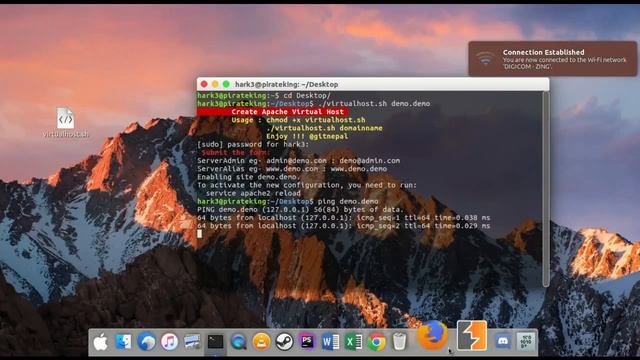Viewport: 640px width, 360px height.
Task: Maximize the terminal with the green button
Action: [226, 84]
